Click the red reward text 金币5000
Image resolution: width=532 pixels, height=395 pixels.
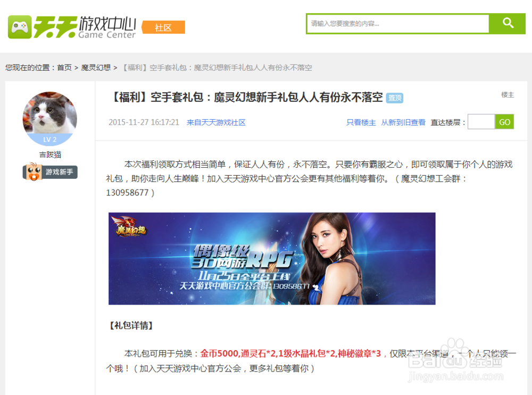pos(219,353)
